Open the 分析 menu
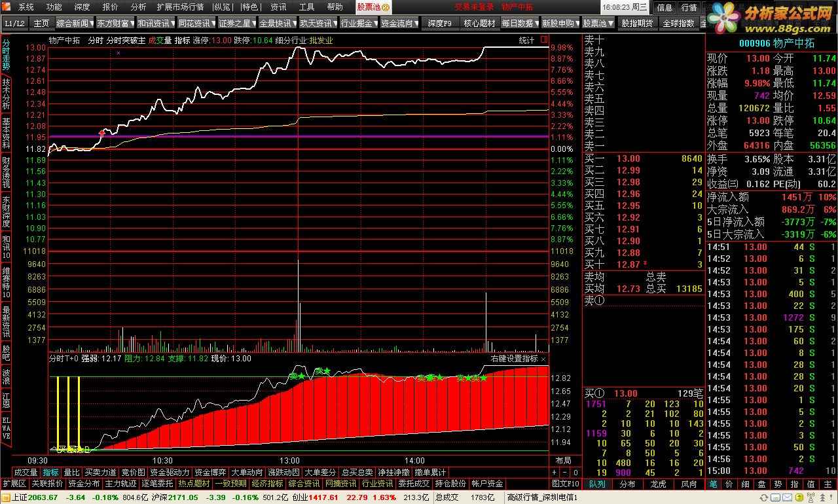This screenshot has width=838, height=504. point(138,7)
